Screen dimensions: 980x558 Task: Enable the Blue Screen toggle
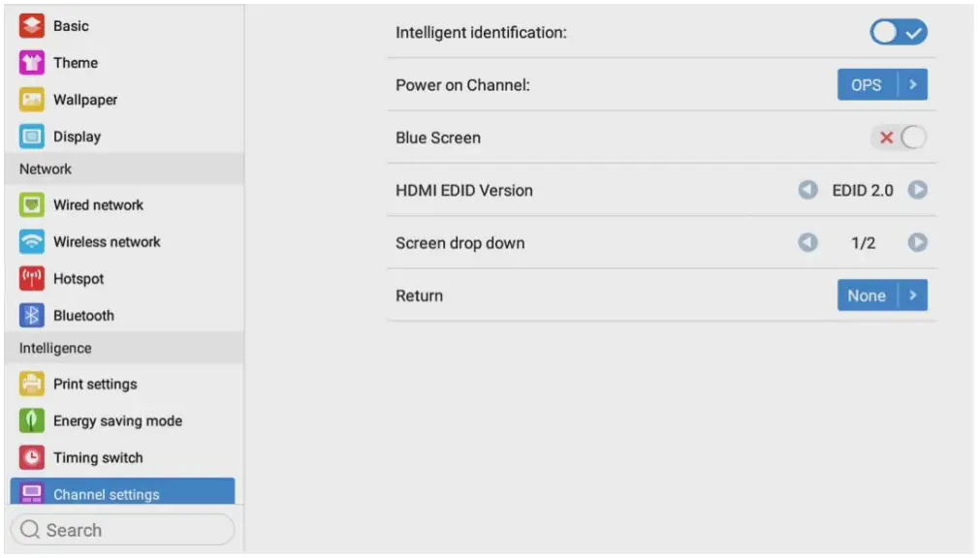click(898, 138)
